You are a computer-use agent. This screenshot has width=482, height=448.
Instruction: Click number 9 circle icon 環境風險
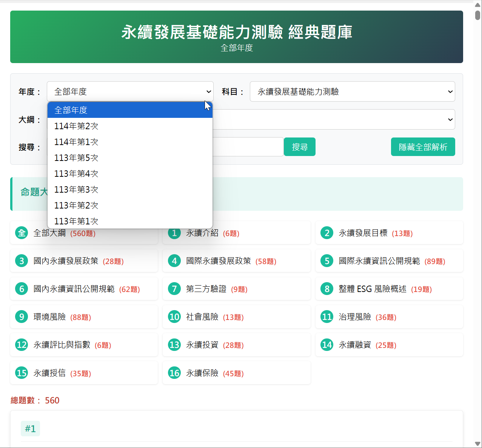click(x=22, y=317)
